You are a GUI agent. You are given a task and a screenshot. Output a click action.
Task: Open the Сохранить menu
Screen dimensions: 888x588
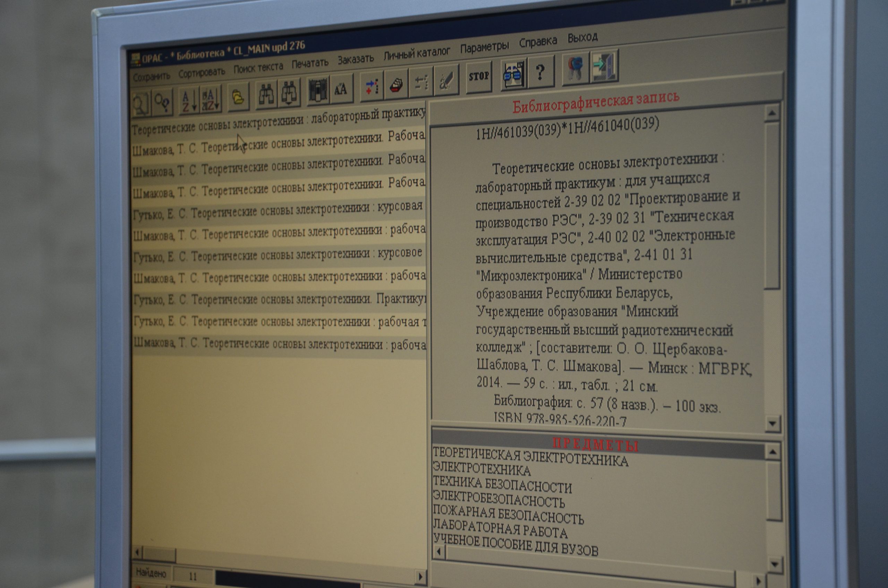point(152,77)
